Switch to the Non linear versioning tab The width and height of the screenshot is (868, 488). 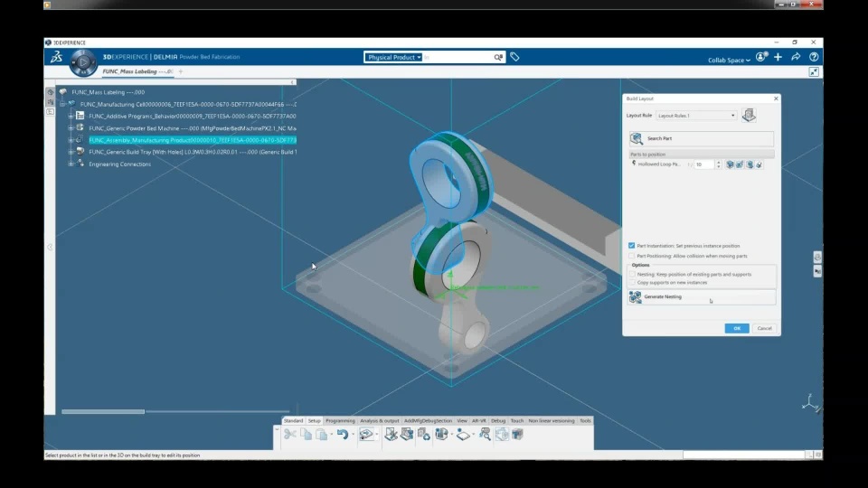[x=552, y=420]
